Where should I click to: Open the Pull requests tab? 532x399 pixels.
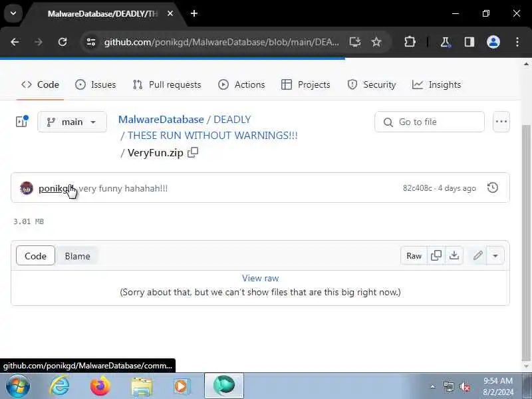(167, 84)
